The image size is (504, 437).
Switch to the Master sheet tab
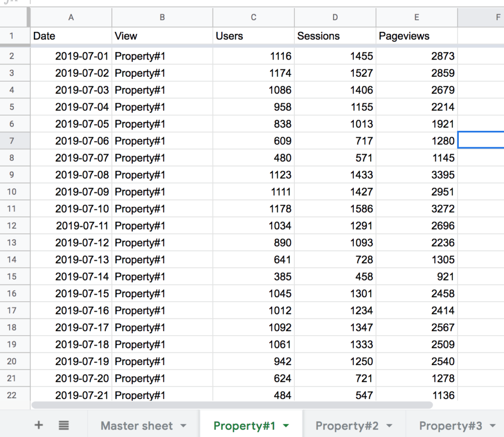coord(136,426)
